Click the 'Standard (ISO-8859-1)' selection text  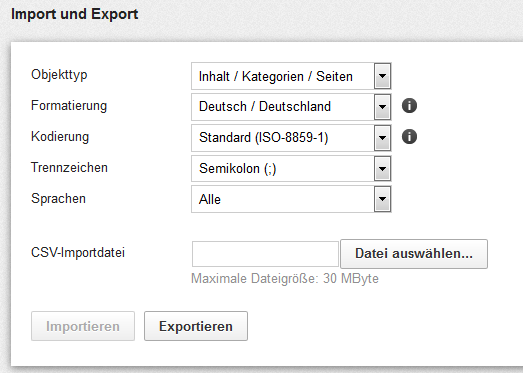(264, 138)
